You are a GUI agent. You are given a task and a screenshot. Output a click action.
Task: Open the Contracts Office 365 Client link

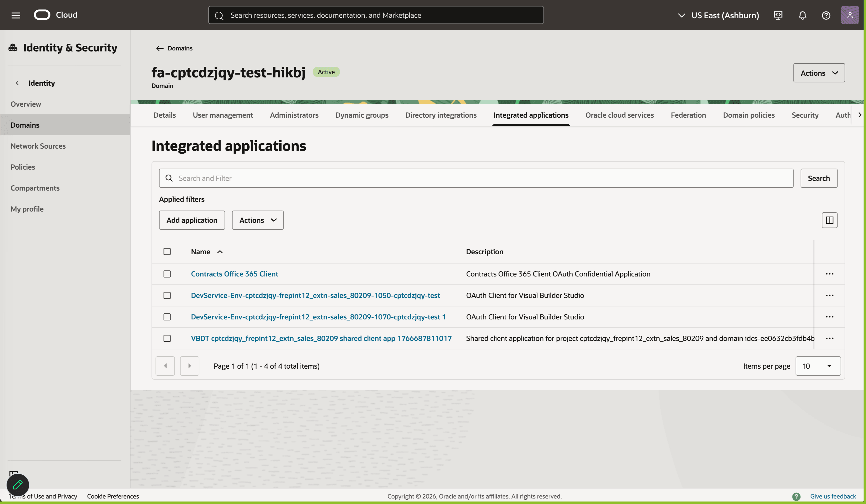tap(234, 274)
